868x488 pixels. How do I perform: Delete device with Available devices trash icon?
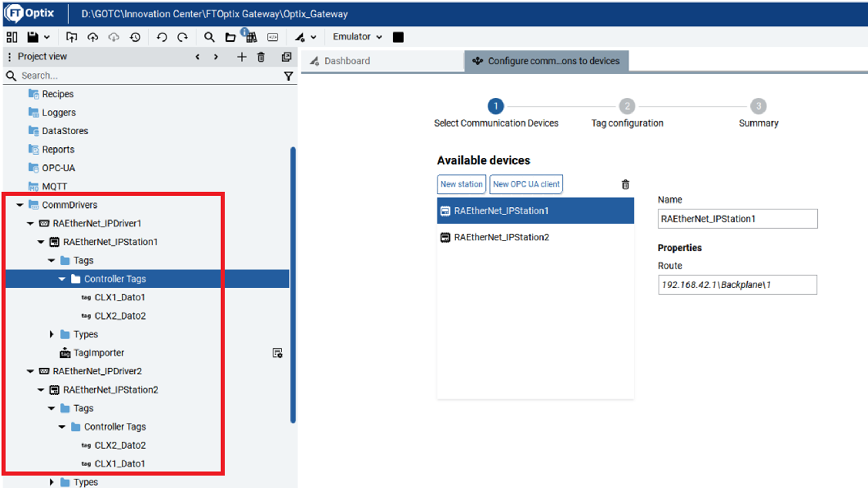[625, 184]
